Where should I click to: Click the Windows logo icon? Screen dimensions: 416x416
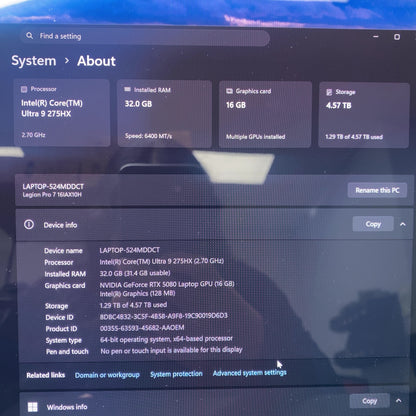coord(33,407)
